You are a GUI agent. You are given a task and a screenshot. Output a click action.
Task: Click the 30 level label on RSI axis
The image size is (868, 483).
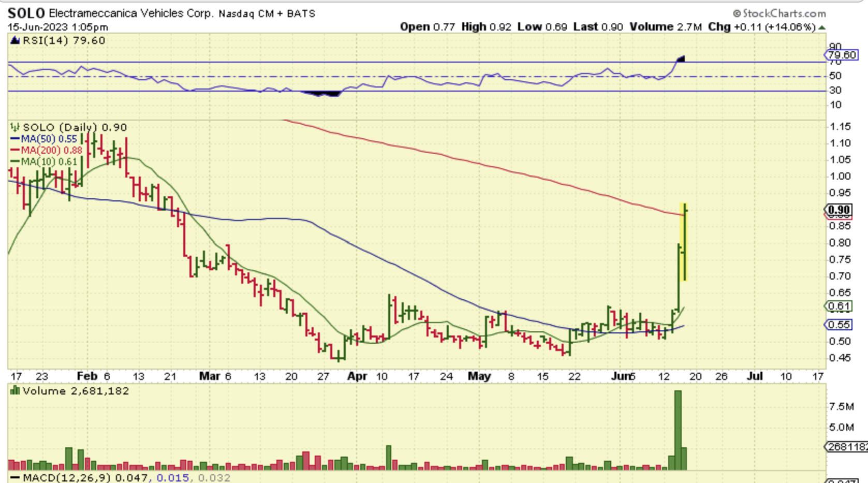click(x=835, y=91)
